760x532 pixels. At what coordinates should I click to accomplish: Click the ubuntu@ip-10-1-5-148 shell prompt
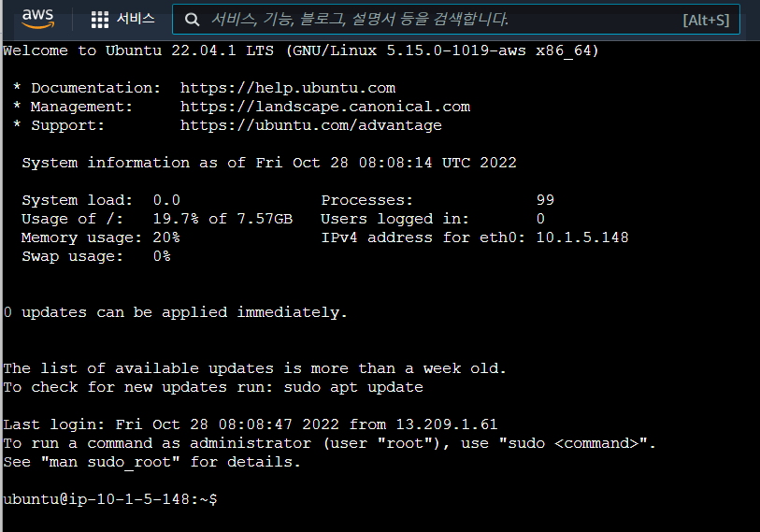(110, 499)
